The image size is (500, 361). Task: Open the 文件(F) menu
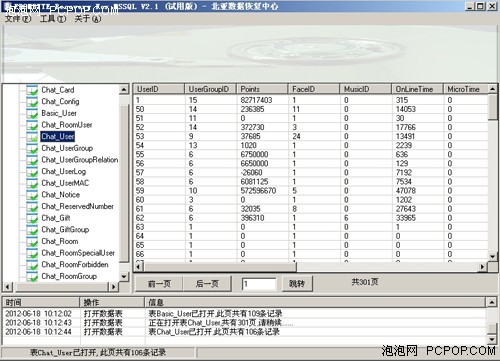(x=18, y=19)
